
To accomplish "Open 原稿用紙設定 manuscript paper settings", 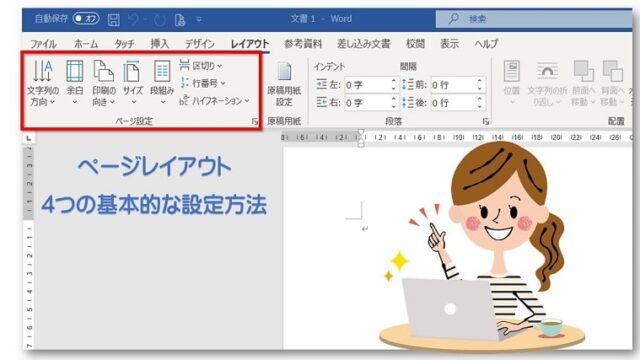I will [x=284, y=84].
